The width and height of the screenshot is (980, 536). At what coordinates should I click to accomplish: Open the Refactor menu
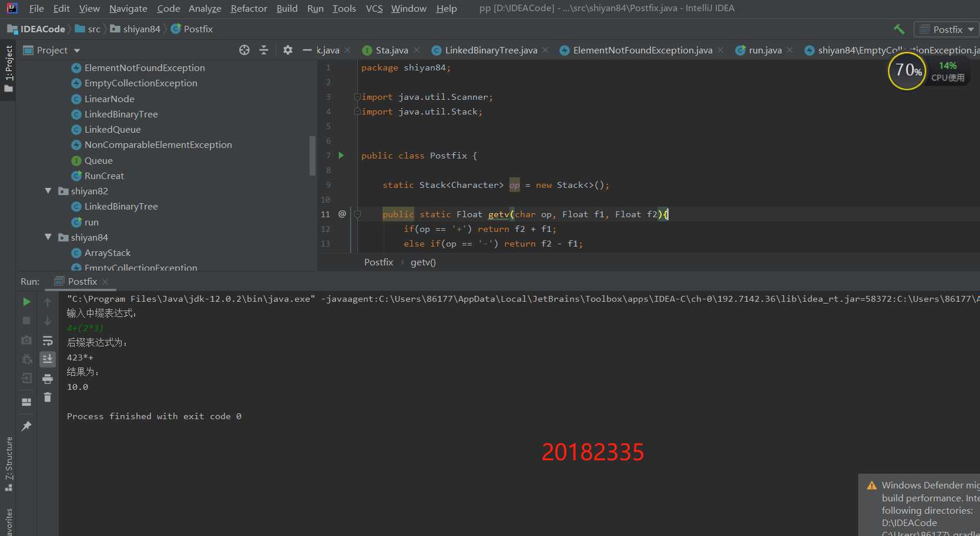tap(249, 8)
